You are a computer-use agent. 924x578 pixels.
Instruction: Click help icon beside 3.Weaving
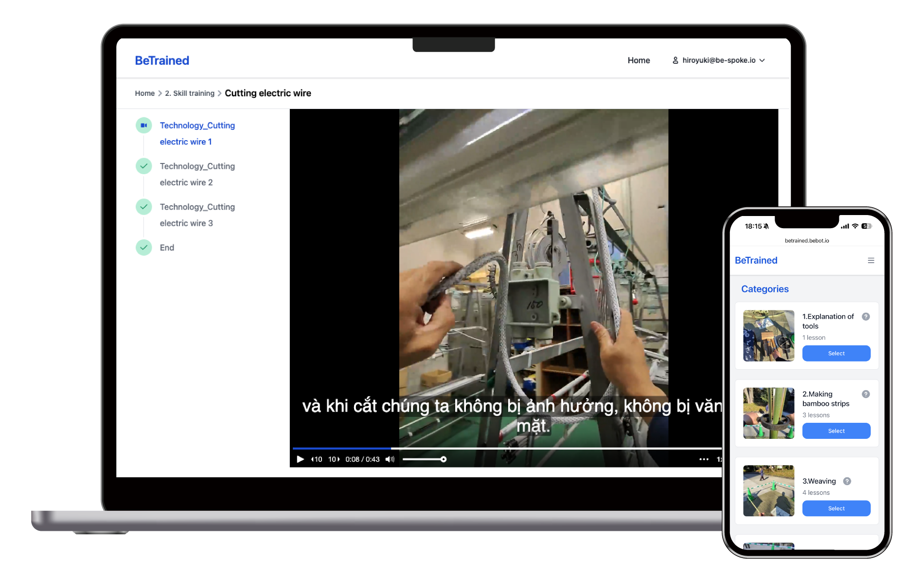847,481
